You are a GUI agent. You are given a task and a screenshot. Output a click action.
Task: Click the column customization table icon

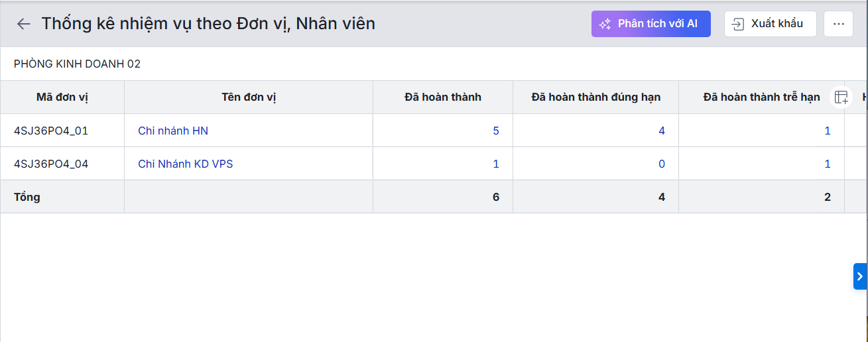pos(841,97)
